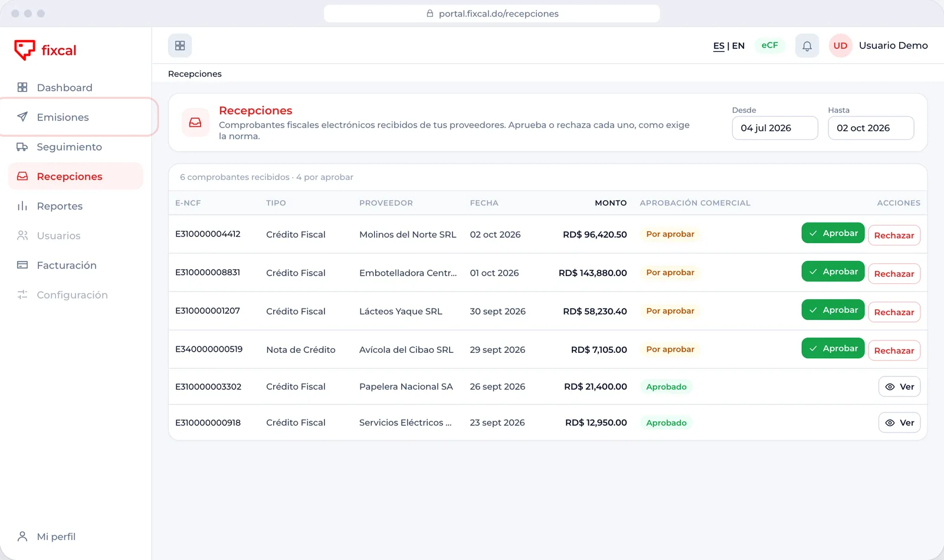Click the lock icon in address bar

point(430,14)
